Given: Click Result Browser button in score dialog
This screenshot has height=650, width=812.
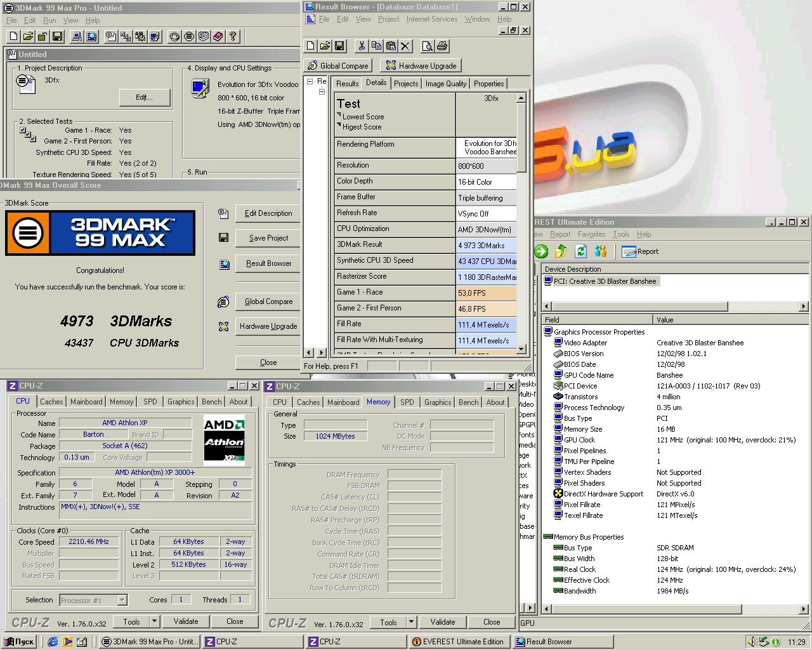Looking at the screenshot, I should tap(268, 263).
